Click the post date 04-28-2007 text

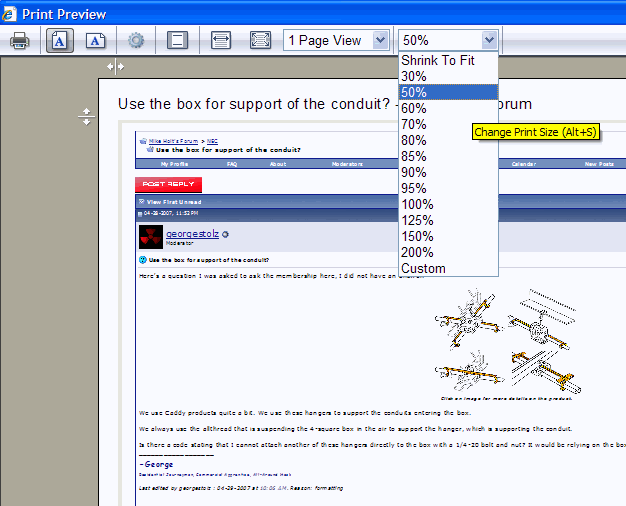tap(171, 213)
